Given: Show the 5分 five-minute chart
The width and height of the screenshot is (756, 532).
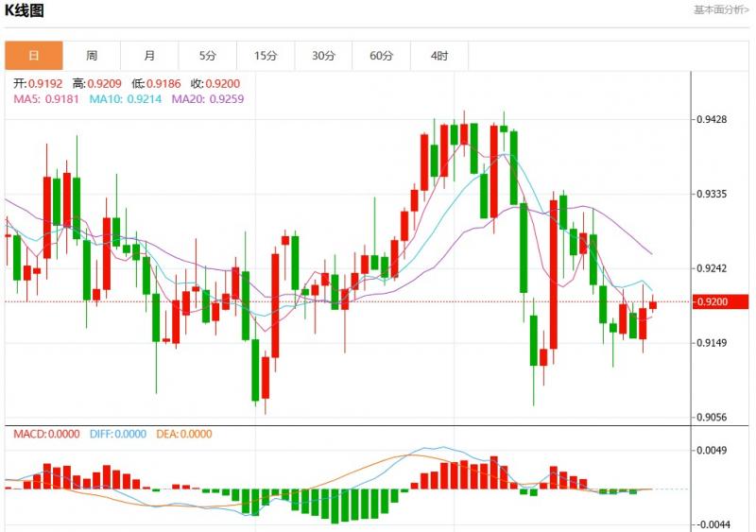Looking at the screenshot, I should coord(207,56).
